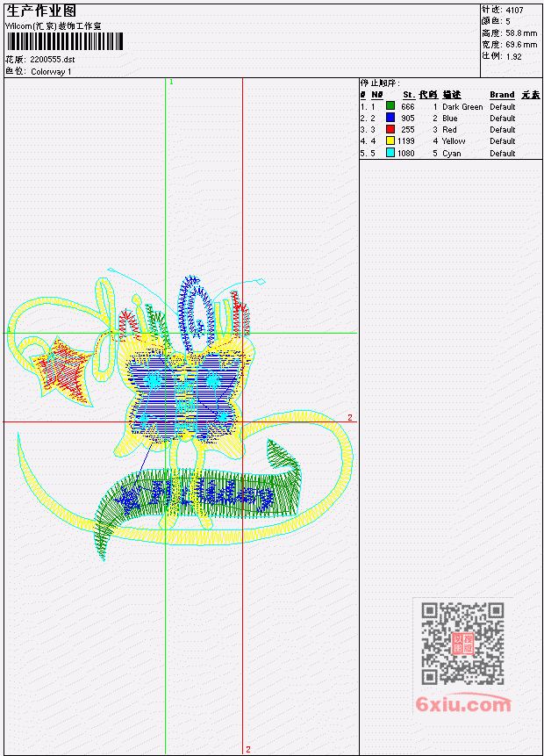Click the 'N#' column header
The width and height of the screenshot is (544, 756).
[x=376, y=95]
